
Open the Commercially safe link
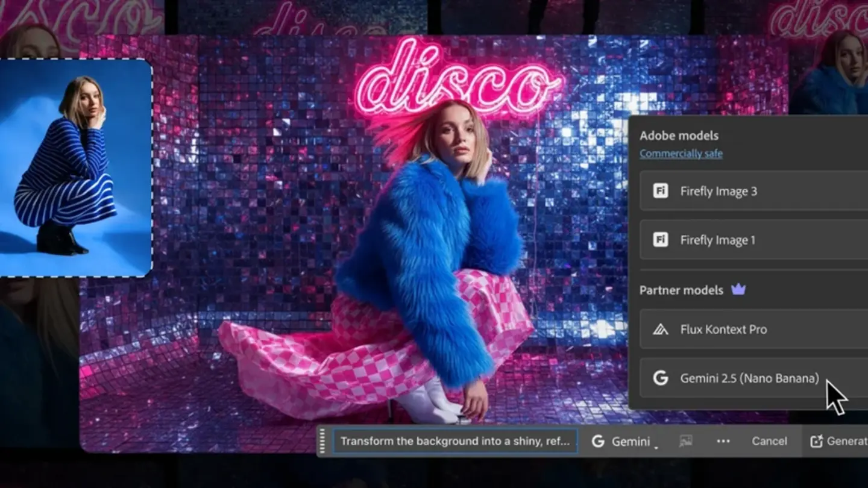[681, 154]
